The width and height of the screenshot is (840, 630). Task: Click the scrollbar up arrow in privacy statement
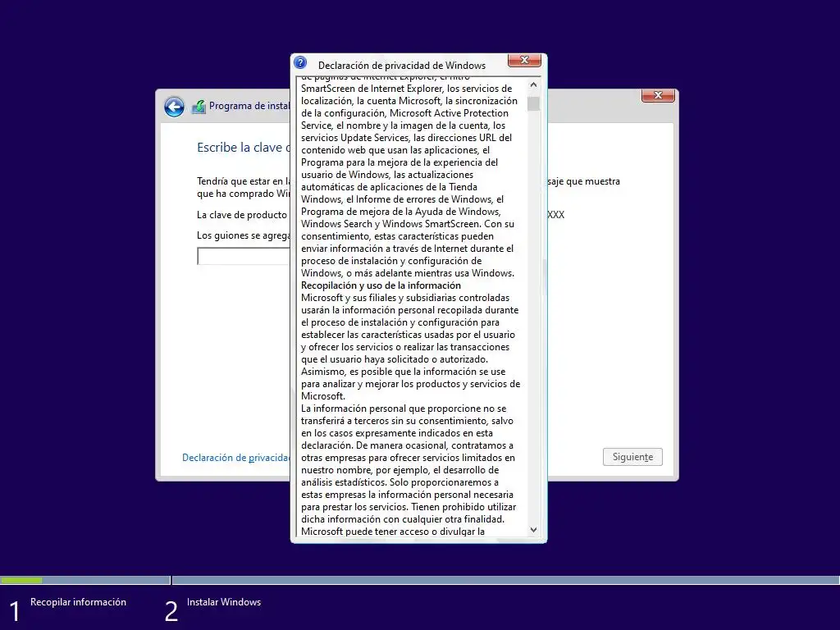pyautogui.click(x=533, y=84)
